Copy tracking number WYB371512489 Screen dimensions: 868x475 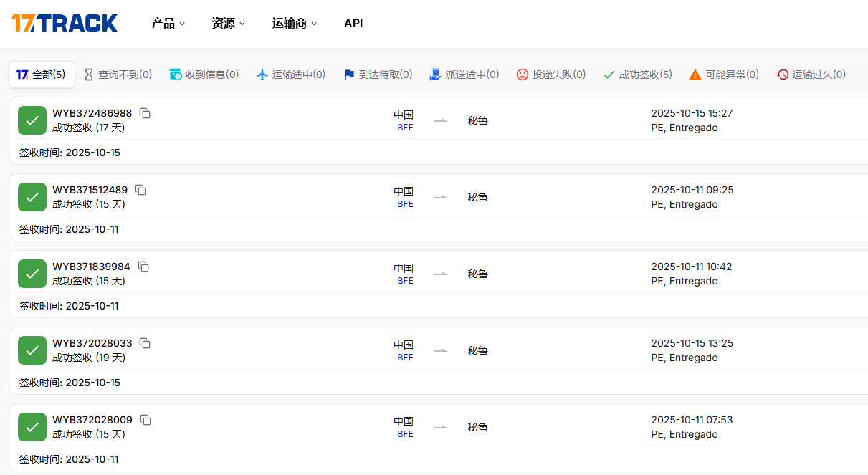tap(140, 190)
